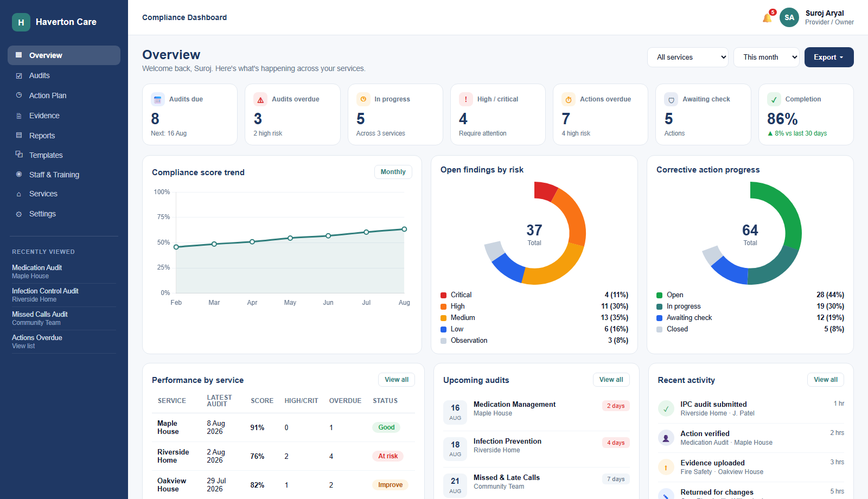
Task: Click the 4 days due badge
Action: tap(616, 443)
